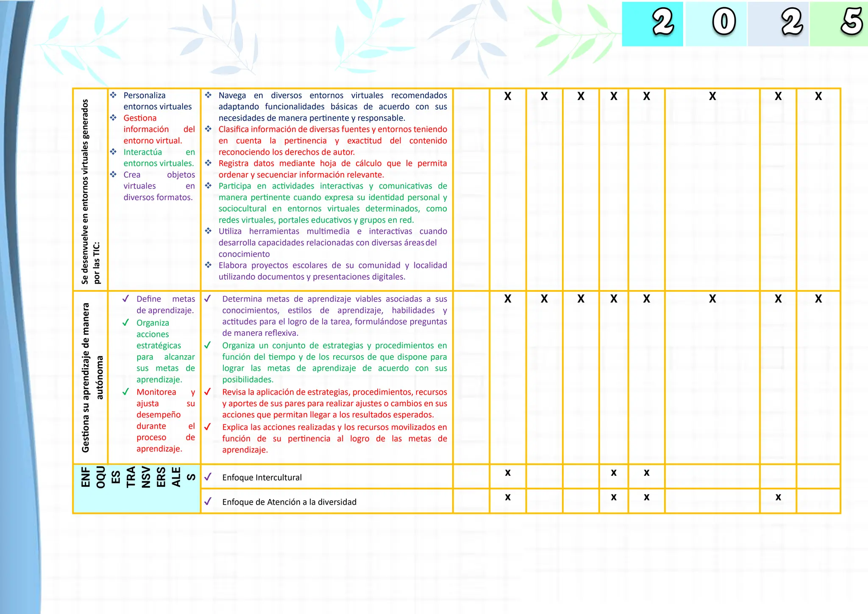Click the green capacity 'Organiza acciones estratégicas'
The image size is (868, 614).
click(x=165, y=351)
